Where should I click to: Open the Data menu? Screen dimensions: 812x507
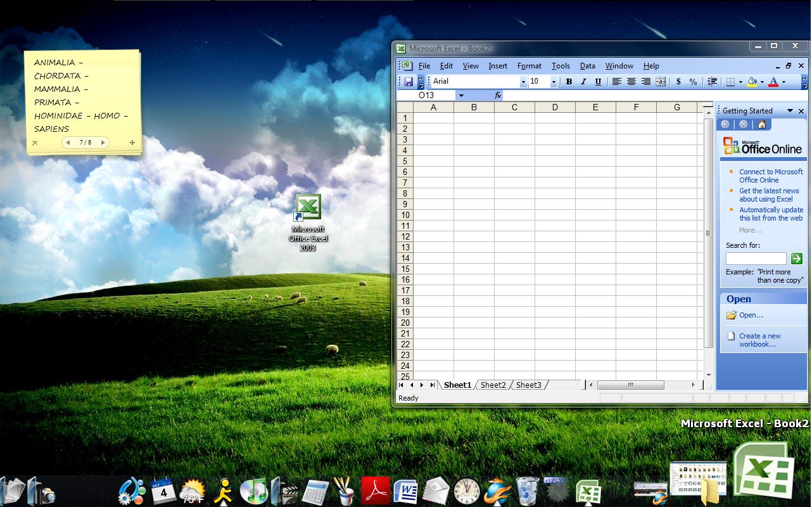(x=588, y=66)
